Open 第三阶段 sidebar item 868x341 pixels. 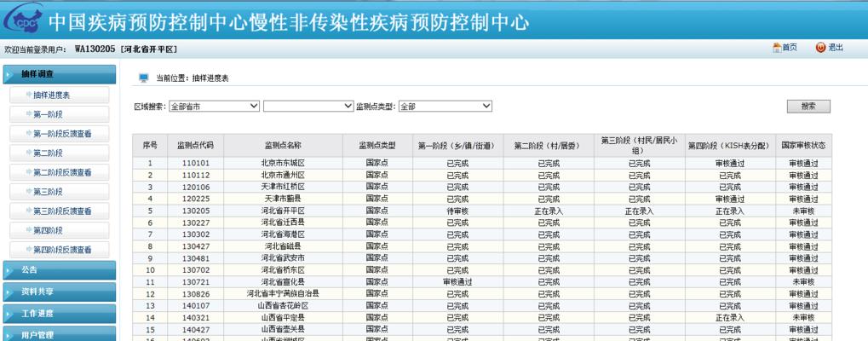pos(60,192)
